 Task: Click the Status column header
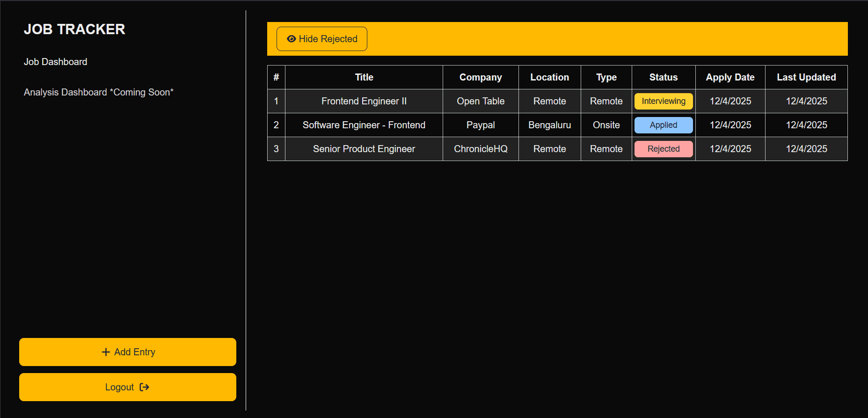[664, 77]
